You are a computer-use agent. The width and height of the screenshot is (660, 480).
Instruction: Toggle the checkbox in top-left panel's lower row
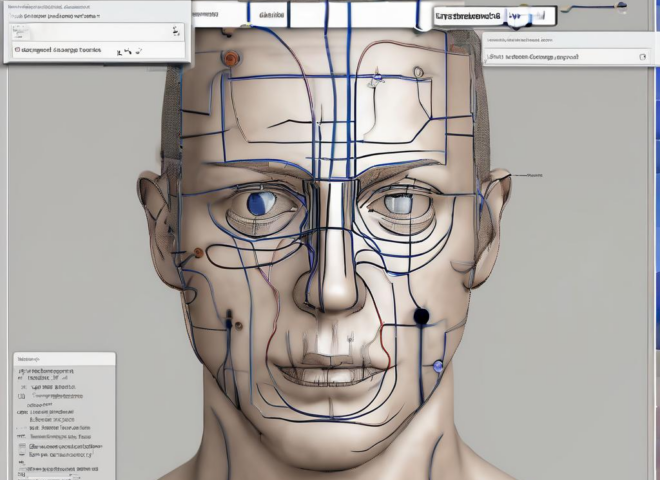click(x=19, y=49)
